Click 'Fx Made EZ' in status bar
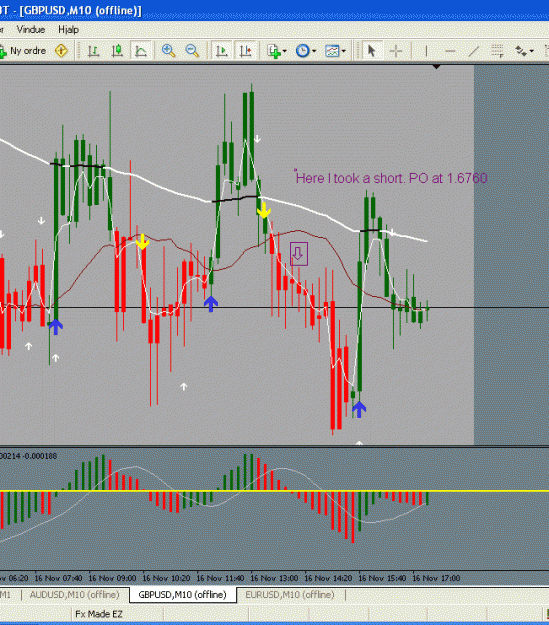 click(99, 614)
